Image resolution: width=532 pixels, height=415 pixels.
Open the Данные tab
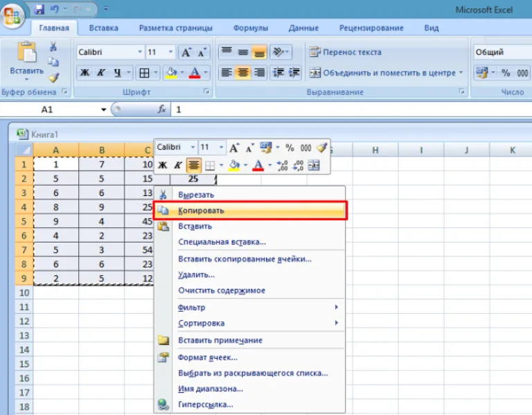click(303, 28)
